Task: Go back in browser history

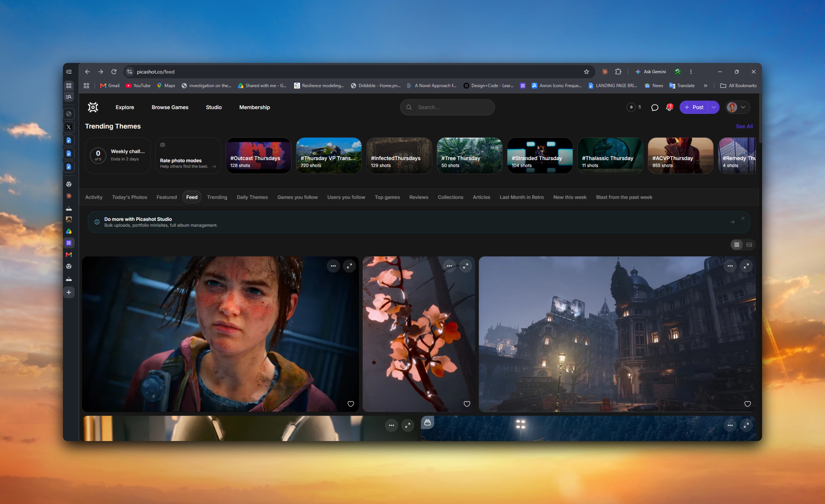Action: point(87,72)
